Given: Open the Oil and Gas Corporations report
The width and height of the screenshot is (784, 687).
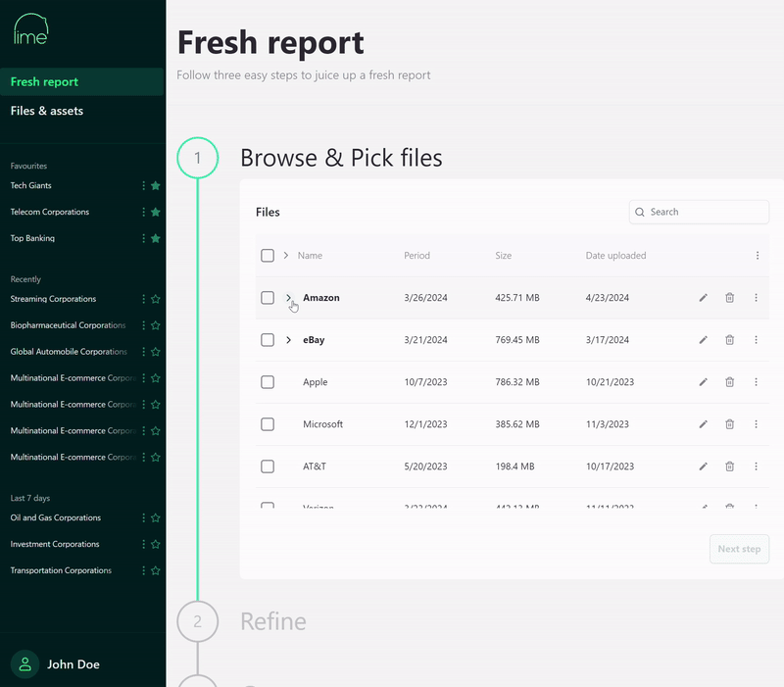Looking at the screenshot, I should click(x=56, y=517).
